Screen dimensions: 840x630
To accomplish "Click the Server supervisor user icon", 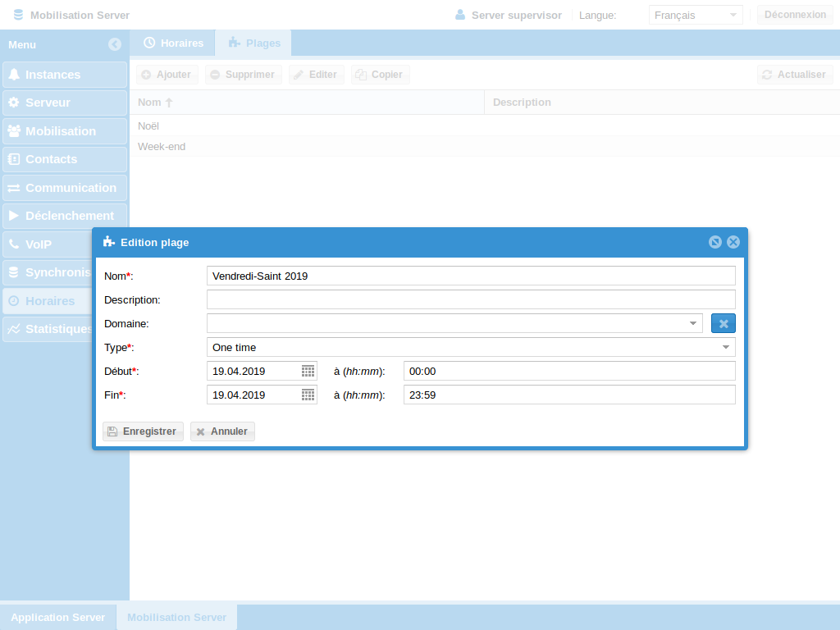I will 459,15.
